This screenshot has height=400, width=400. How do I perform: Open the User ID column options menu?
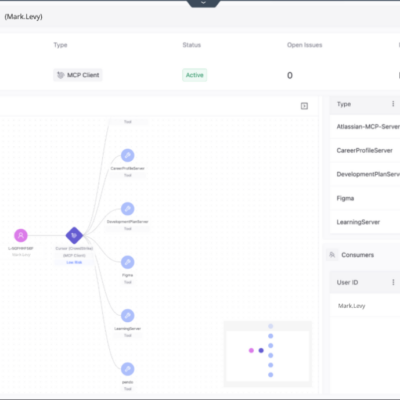click(x=393, y=282)
